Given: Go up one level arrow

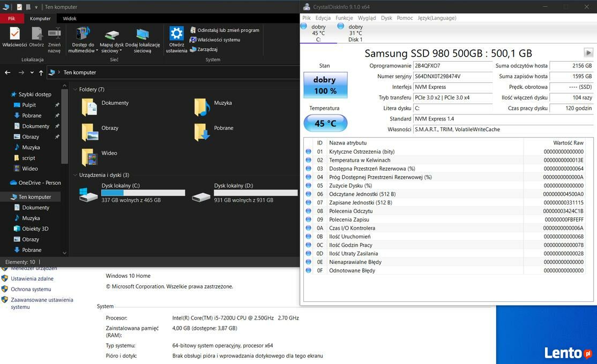Looking at the screenshot, I should [41, 72].
